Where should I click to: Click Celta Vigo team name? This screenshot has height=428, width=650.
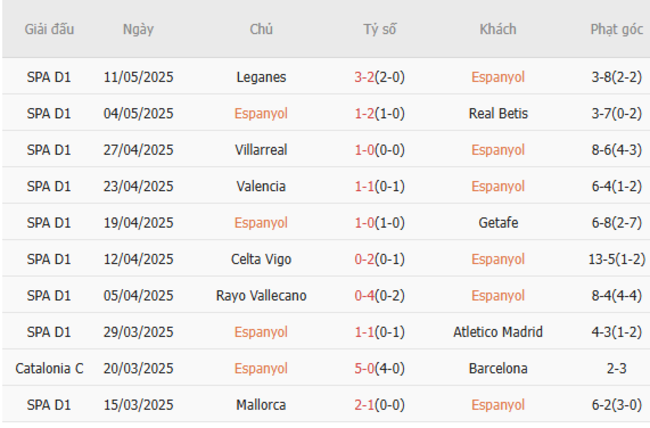point(261,259)
